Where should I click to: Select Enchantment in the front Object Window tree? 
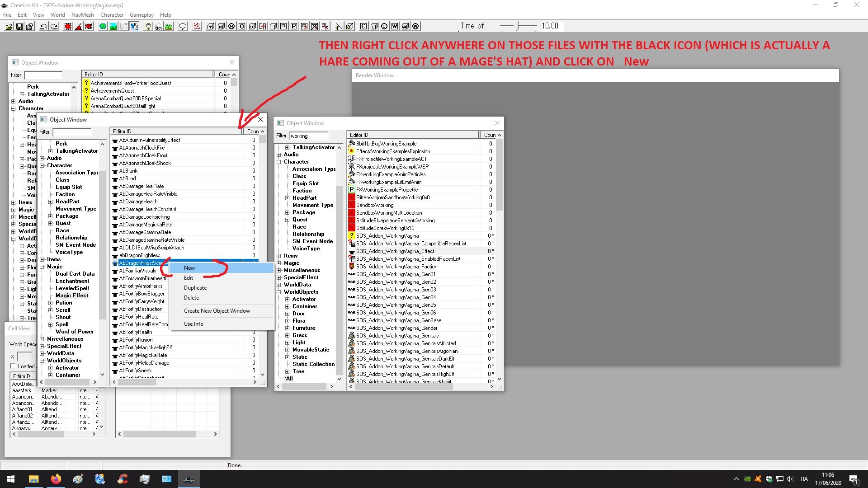coord(72,281)
